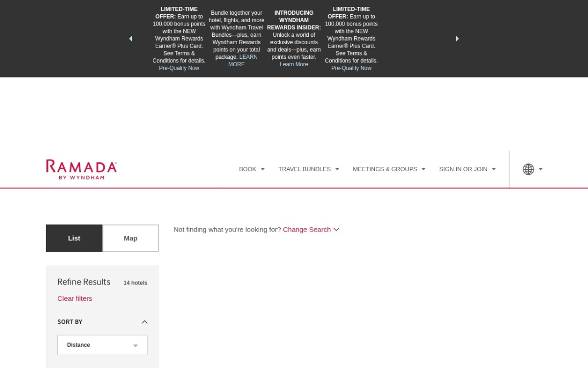Expand the caret next to globe icon

(x=540, y=169)
